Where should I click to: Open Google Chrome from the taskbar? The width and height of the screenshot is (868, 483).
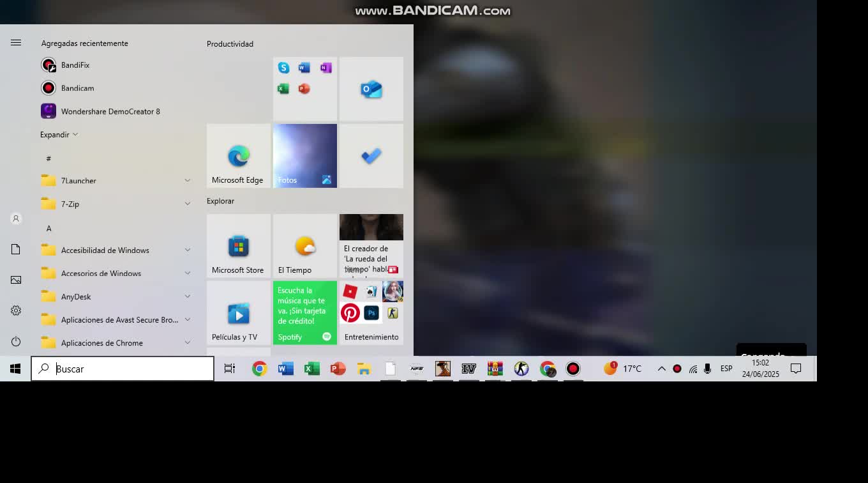(259, 369)
